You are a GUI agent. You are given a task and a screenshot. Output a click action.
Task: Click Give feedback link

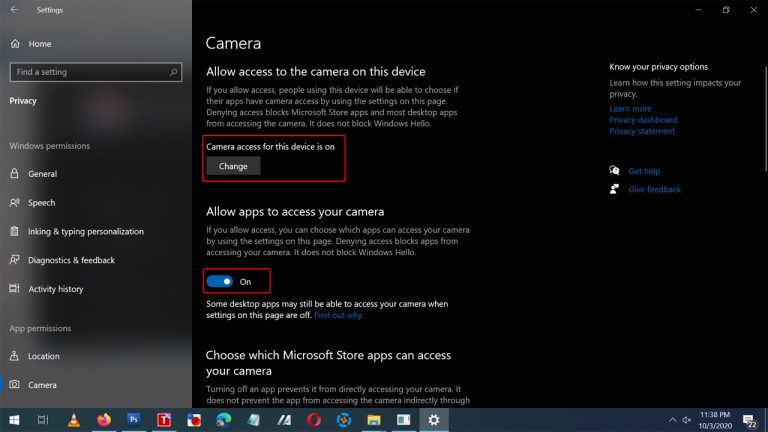click(x=654, y=189)
